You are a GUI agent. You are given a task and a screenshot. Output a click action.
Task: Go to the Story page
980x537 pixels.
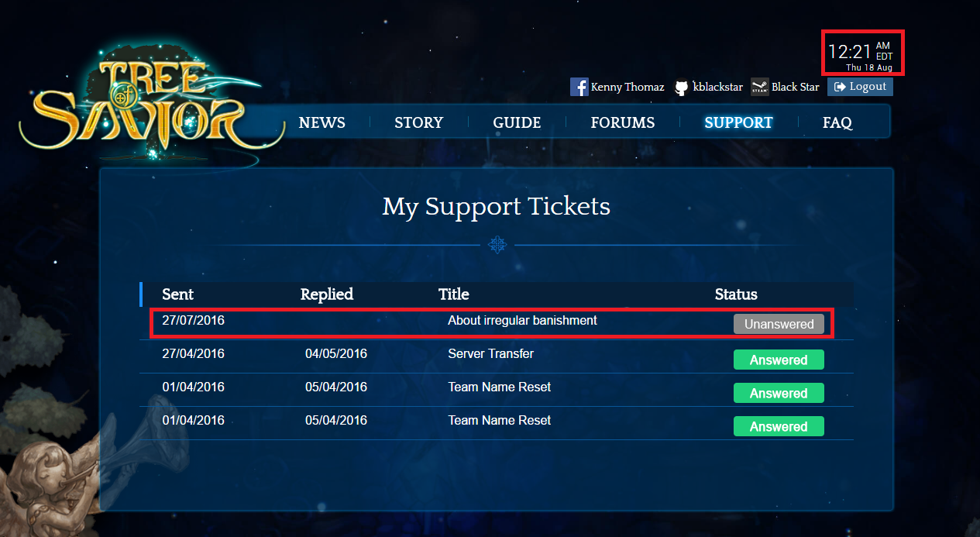(x=418, y=122)
